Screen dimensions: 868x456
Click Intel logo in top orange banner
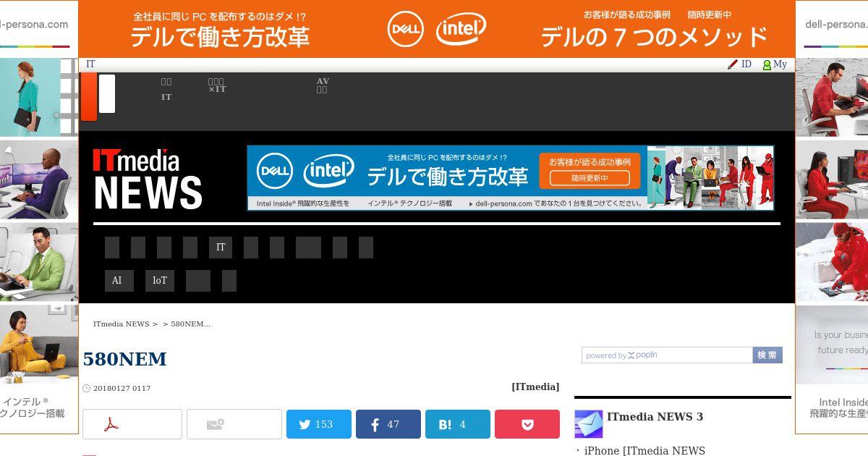(461, 29)
